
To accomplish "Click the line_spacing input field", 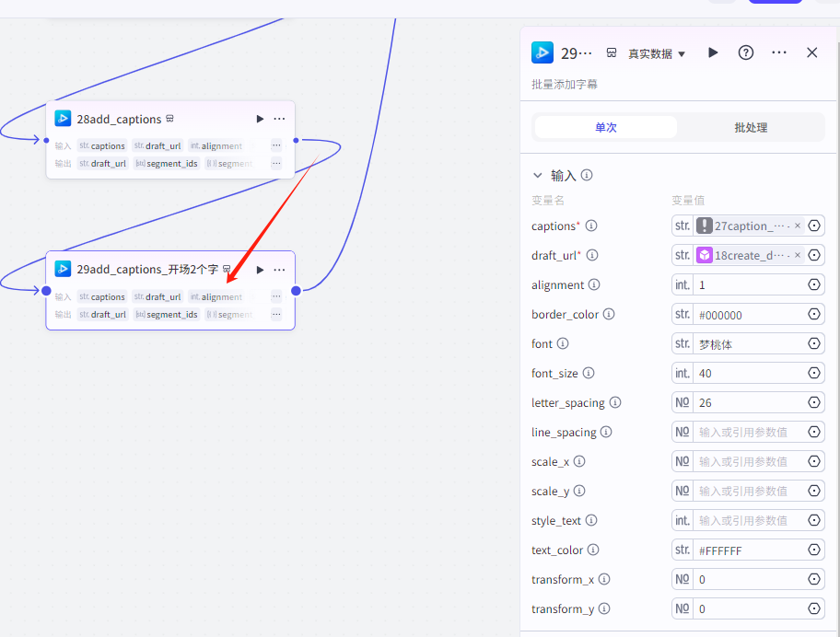I will click(748, 433).
